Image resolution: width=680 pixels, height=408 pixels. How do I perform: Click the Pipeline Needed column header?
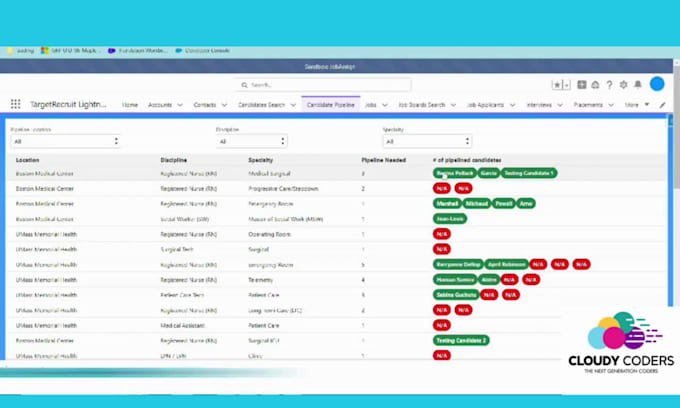pyautogui.click(x=383, y=160)
